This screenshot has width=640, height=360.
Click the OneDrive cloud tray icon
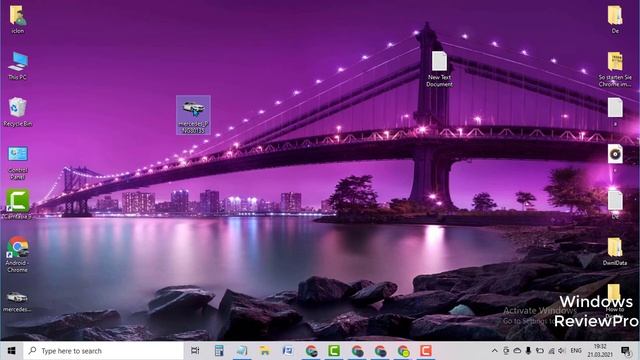tap(517, 351)
